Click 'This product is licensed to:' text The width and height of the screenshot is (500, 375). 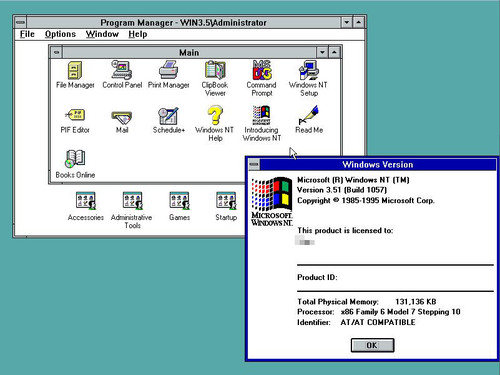pos(345,230)
